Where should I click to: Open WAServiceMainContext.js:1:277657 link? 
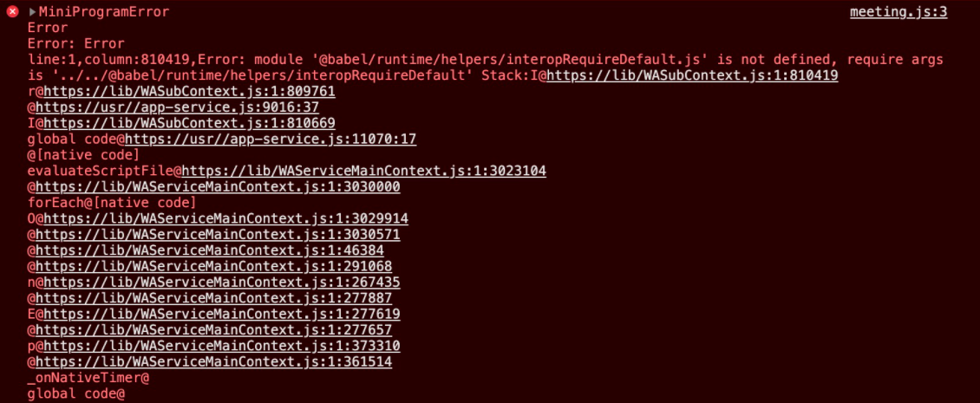coord(213,330)
